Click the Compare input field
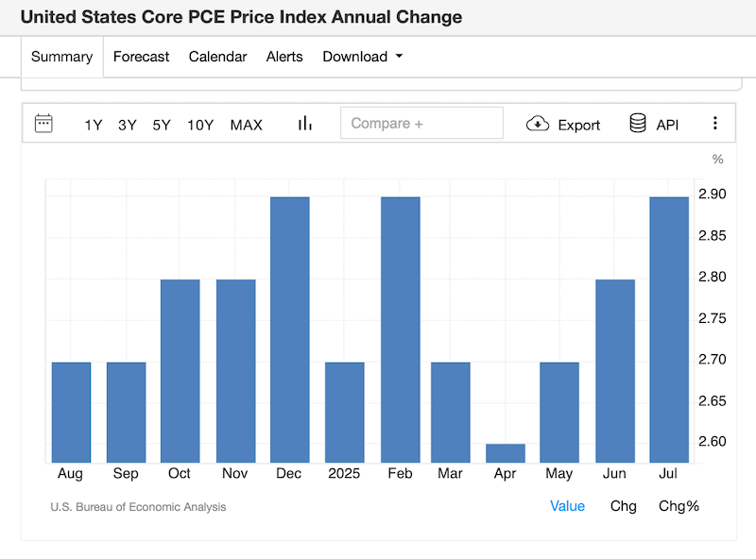 click(x=421, y=124)
